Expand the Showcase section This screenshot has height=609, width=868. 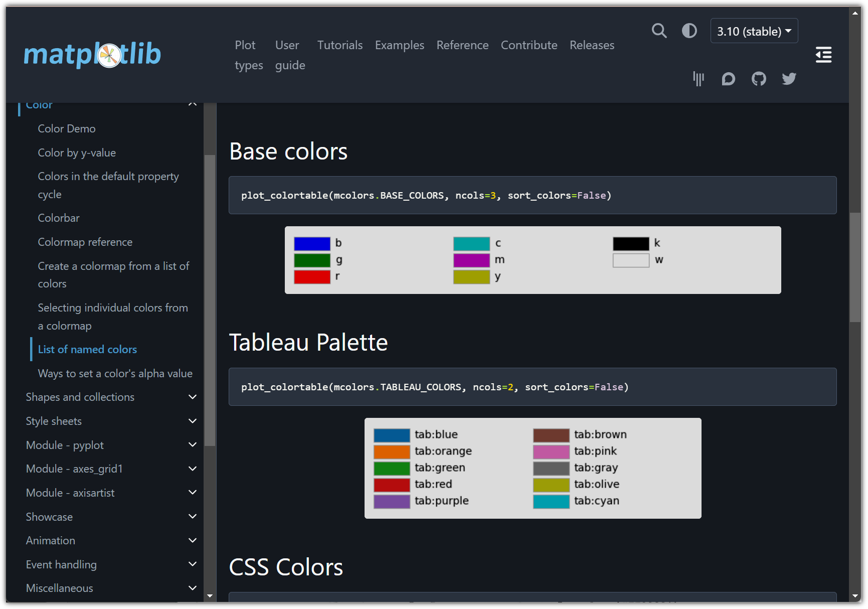192,517
